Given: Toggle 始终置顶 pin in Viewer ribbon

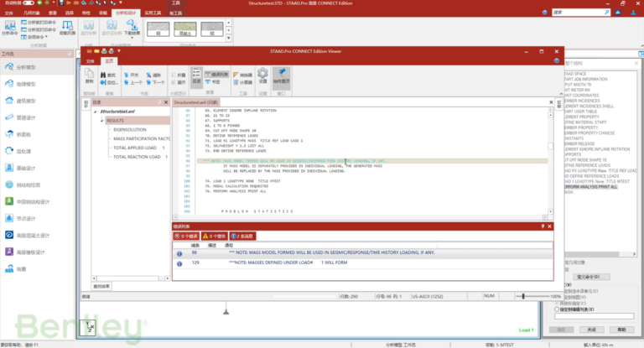Looking at the screenshot, I should (x=282, y=76).
